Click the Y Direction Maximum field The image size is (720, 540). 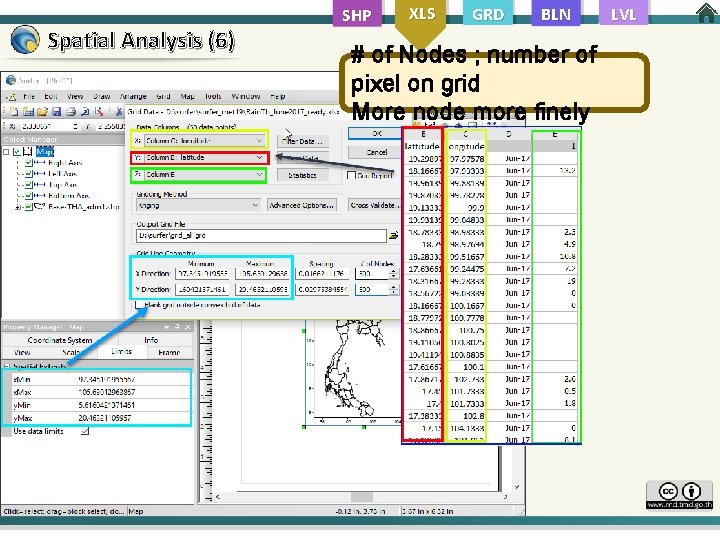[x=262, y=290]
